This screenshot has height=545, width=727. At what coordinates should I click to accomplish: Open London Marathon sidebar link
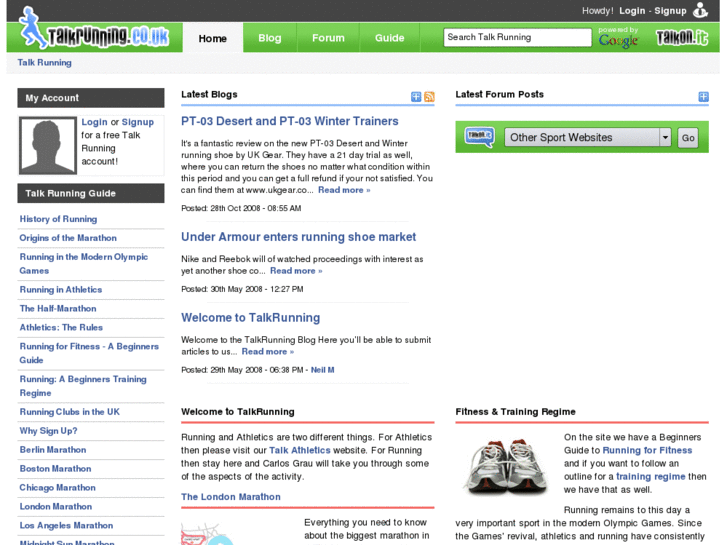point(56,507)
